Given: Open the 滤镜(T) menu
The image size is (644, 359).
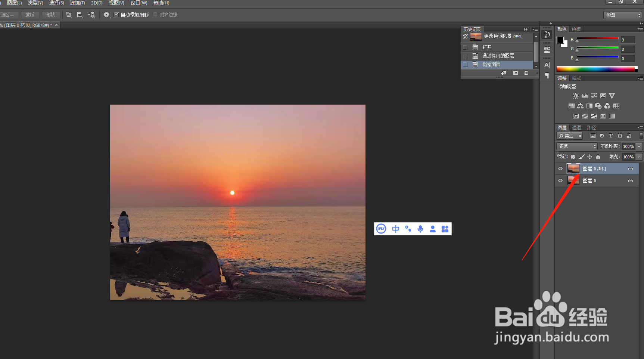Looking at the screenshot, I should (77, 3).
